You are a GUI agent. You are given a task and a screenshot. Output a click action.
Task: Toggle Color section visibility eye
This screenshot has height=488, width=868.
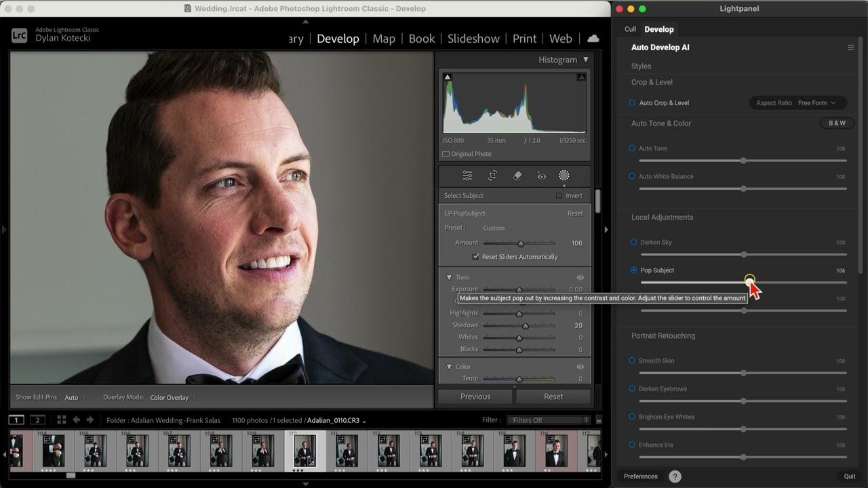(580, 367)
